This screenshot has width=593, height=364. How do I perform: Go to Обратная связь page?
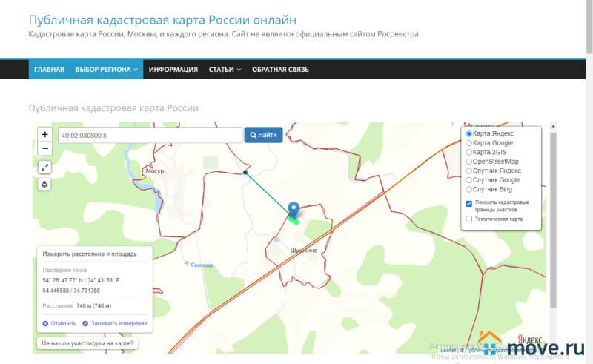click(280, 70)
